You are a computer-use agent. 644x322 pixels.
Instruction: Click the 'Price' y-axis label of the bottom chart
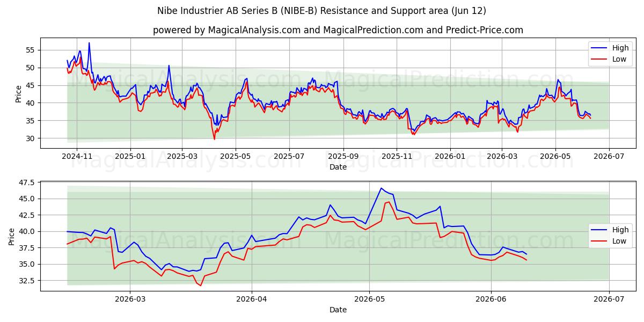(x=12, y=236)
